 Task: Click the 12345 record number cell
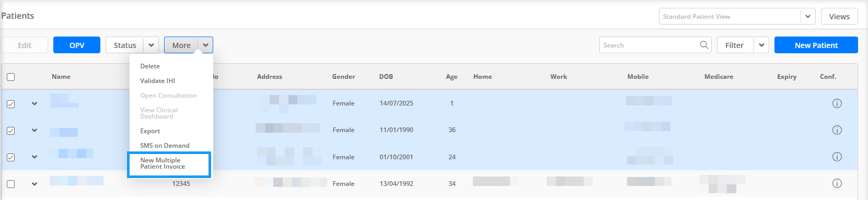(181, 183)
